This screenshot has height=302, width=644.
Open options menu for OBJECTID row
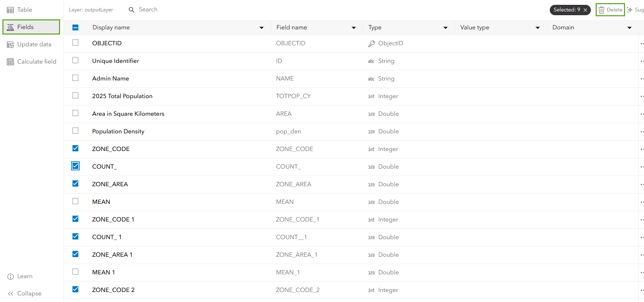pos(642,44)
